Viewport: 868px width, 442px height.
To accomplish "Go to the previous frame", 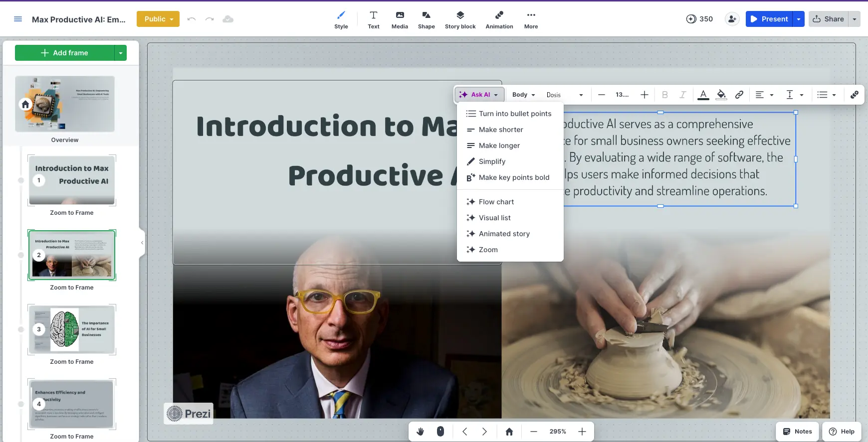I will pyautogui.click(x=464, y=432).
